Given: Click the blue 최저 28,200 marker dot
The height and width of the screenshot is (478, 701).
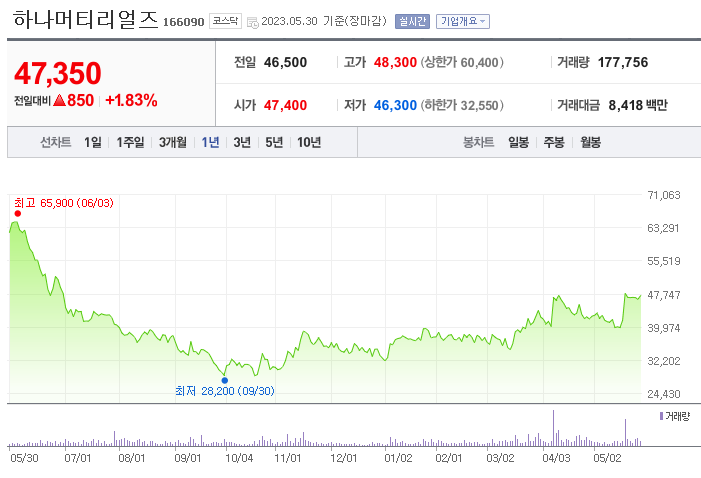Looking at the screenshot, I should click(224, 381).
